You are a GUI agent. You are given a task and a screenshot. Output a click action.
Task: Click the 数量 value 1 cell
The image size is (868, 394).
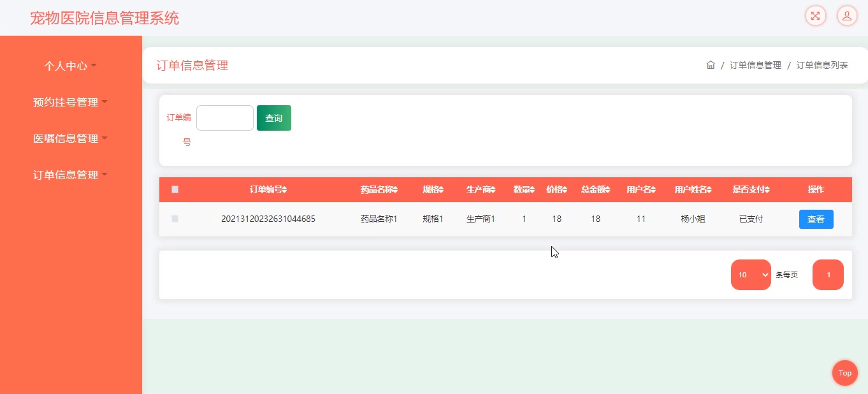tap(524, 219)
